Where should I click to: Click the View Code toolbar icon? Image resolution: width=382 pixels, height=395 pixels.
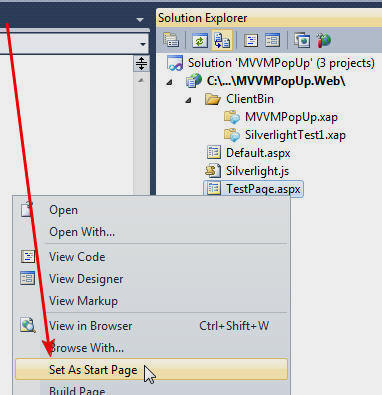[251, 40]
